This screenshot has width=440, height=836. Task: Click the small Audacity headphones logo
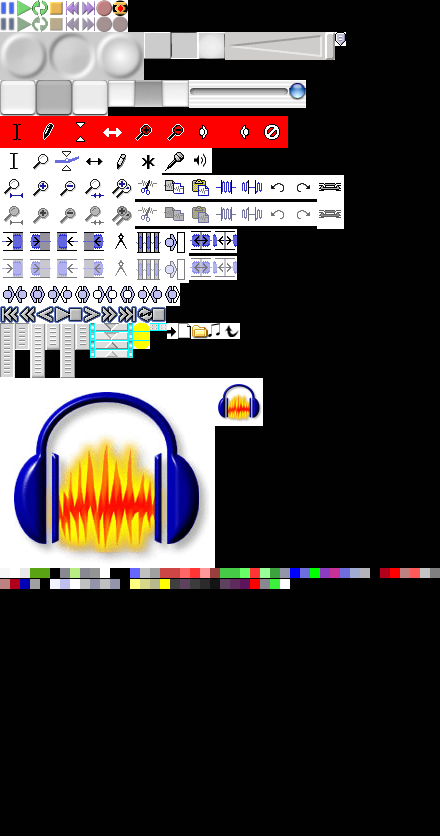[239, 402]
